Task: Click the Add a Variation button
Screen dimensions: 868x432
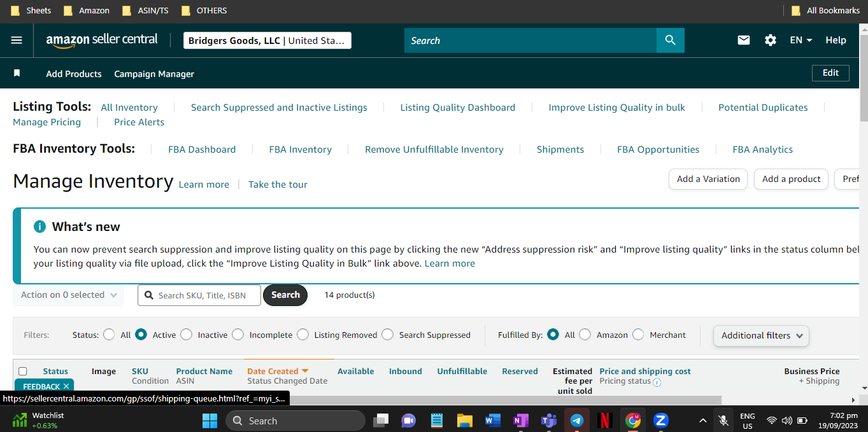Action: point(708,179)
